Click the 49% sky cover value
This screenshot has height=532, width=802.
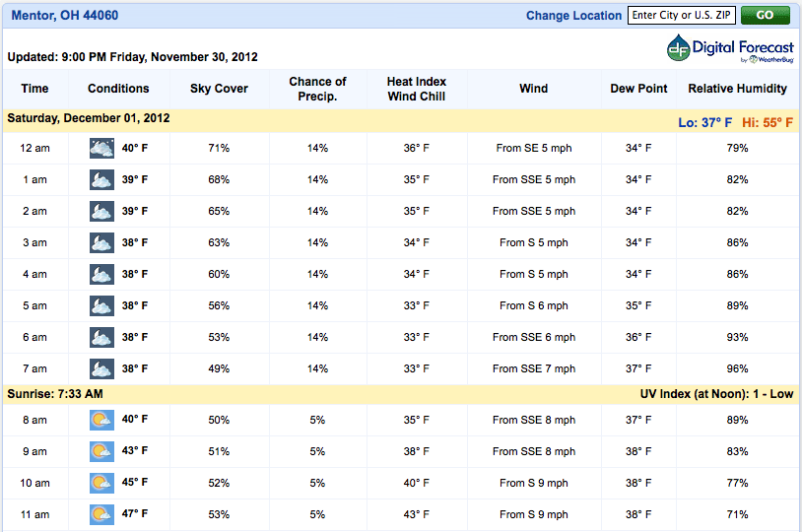tap(219, 368)
